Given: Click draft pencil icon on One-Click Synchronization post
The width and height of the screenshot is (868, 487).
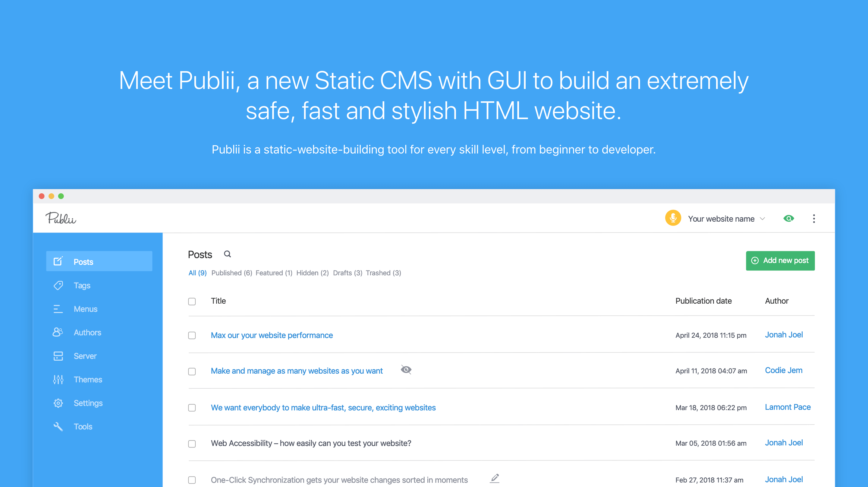Looking at the screenshot, I should 495,478.
